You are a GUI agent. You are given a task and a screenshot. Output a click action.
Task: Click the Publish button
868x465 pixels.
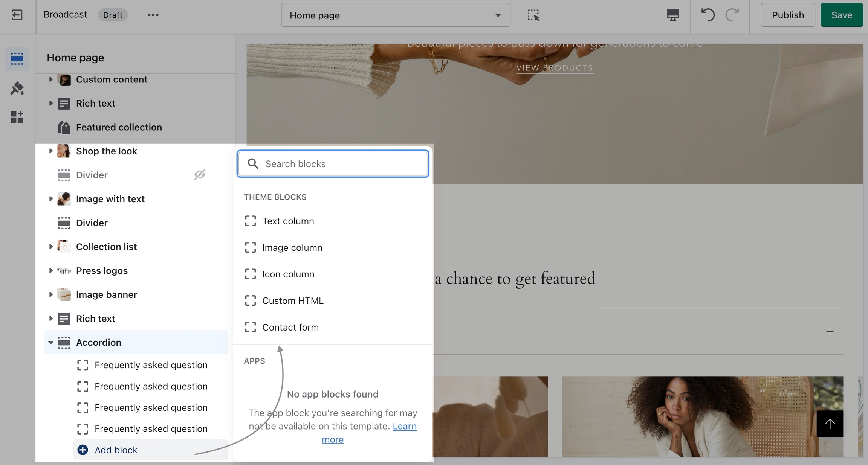(787, 15)
